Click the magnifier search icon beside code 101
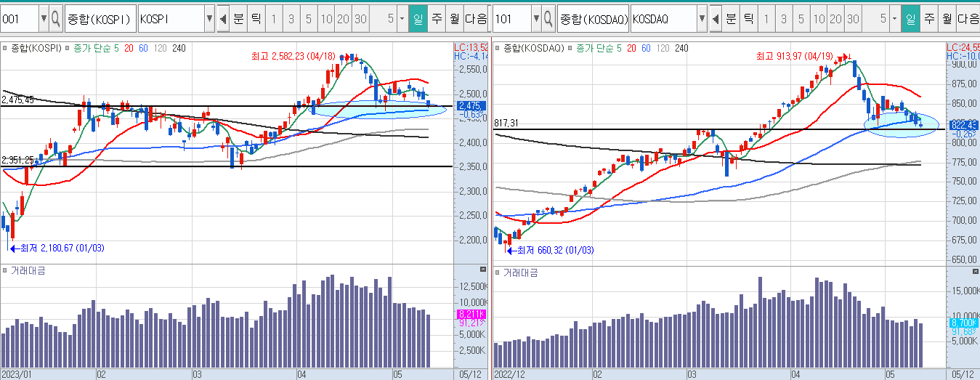980x380 pixels. tap(549, 19)
